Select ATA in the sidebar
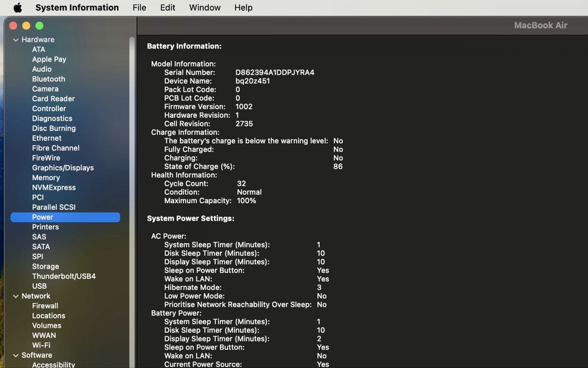 tap(39, 49)
